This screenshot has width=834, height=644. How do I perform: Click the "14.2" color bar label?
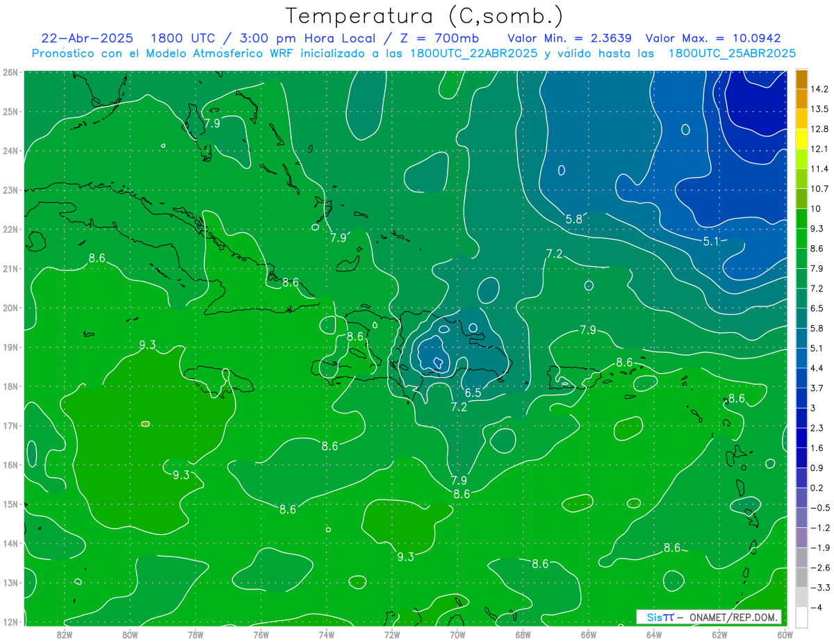(x=819, y=89)
